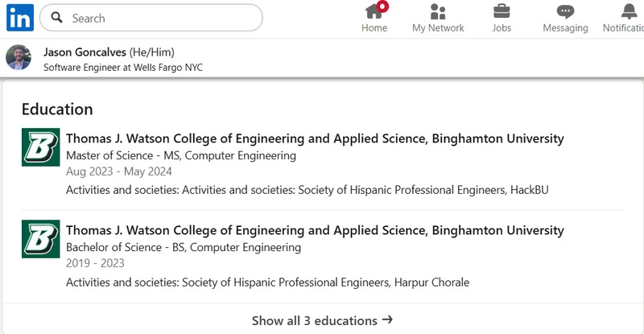Open the Watson College title of the 2019 - 2023 entry

tap(315, 230)
